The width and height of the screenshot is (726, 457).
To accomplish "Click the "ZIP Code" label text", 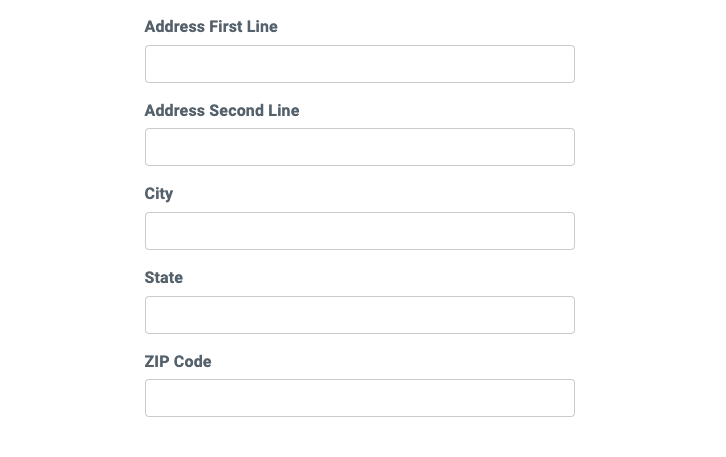I will [x=178, y=361].
